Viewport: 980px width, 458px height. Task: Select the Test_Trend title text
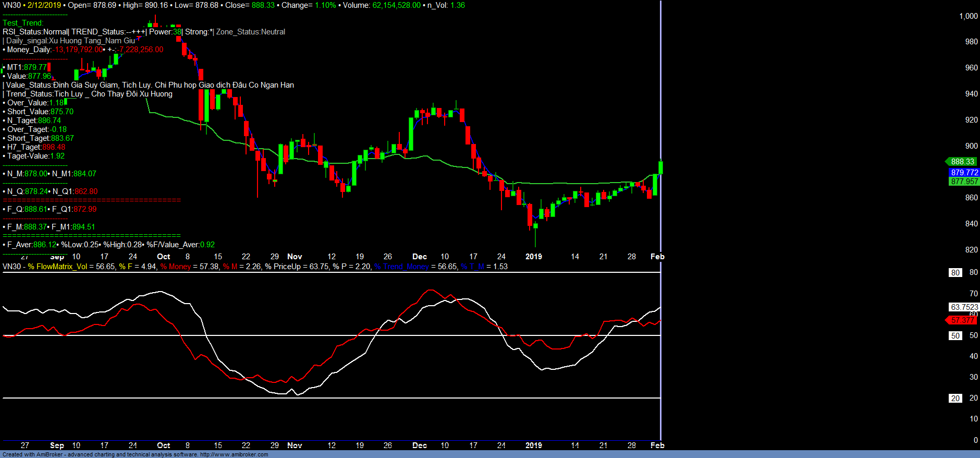(x=23, y=23)
